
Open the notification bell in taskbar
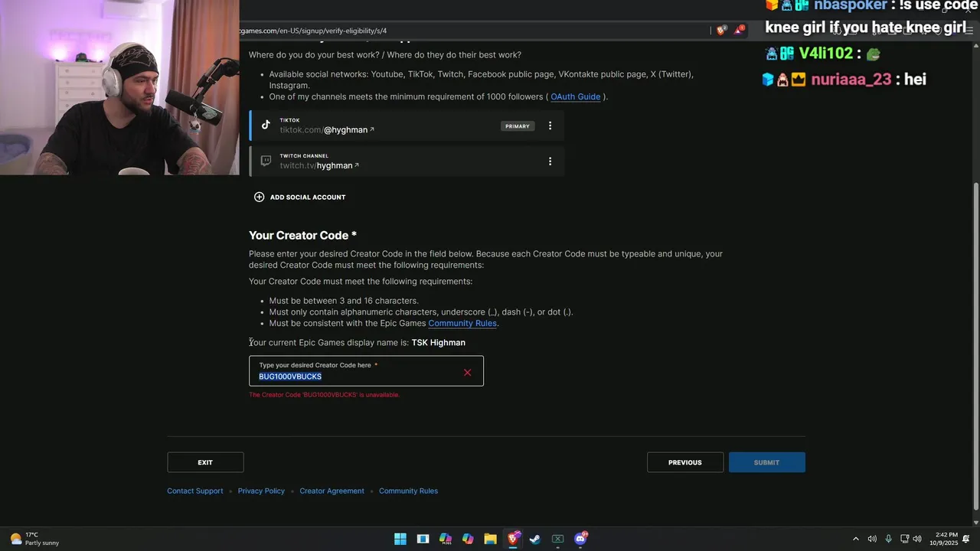tap(966, 539)
